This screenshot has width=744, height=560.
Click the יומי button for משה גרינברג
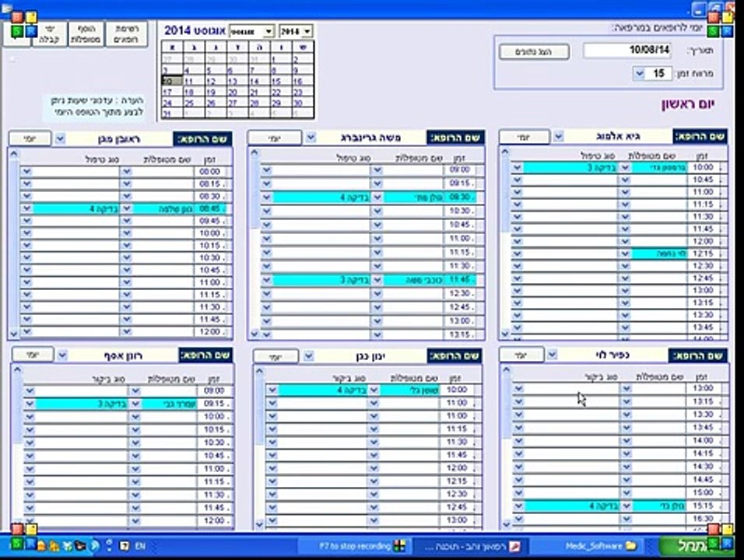click(274, 138)
